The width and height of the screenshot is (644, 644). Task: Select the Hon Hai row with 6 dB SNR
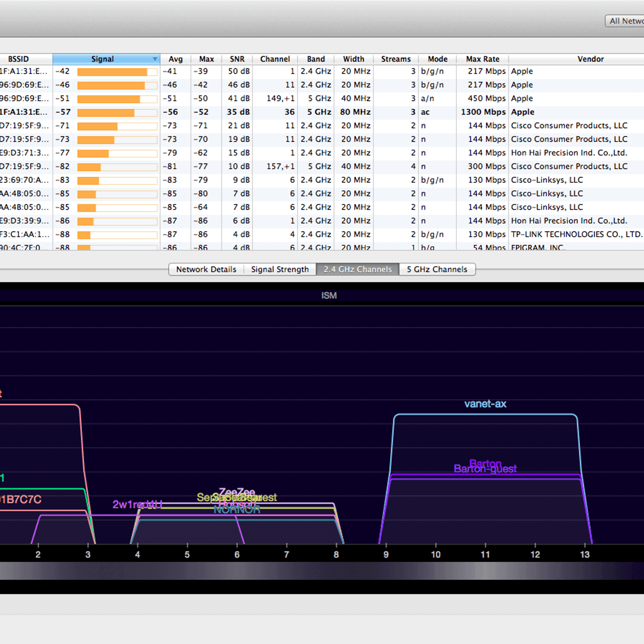(x=322, y=221)
